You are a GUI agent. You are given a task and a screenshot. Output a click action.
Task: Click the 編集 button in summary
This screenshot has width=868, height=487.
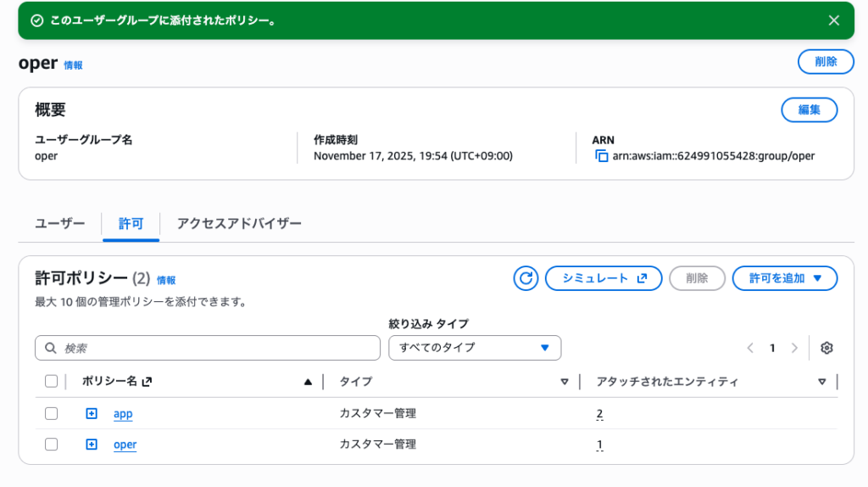coord(809,110)
